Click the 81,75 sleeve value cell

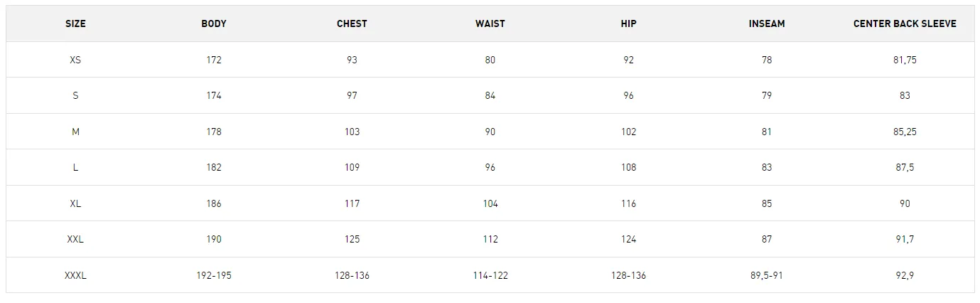tap(905, 60)
